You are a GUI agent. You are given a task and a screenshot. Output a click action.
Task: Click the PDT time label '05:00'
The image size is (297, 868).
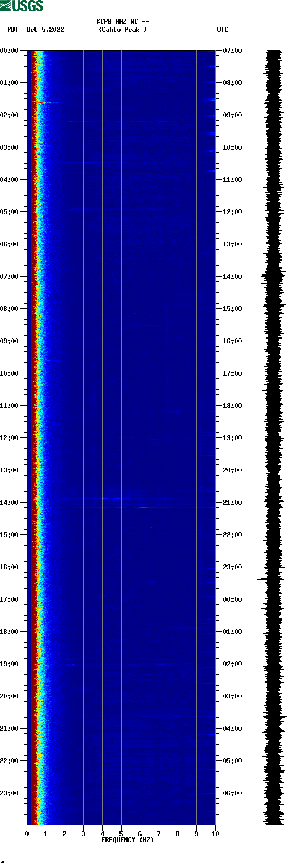pos(9,212)
